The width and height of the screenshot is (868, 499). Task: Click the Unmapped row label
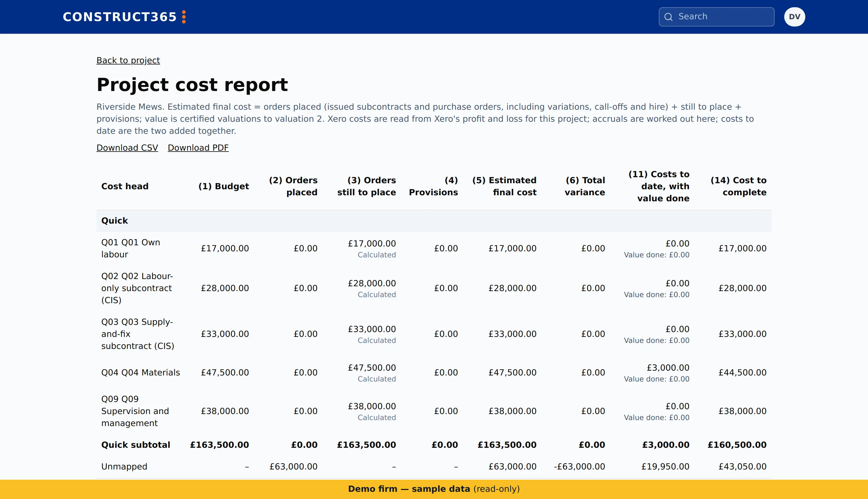click(124, 466)
